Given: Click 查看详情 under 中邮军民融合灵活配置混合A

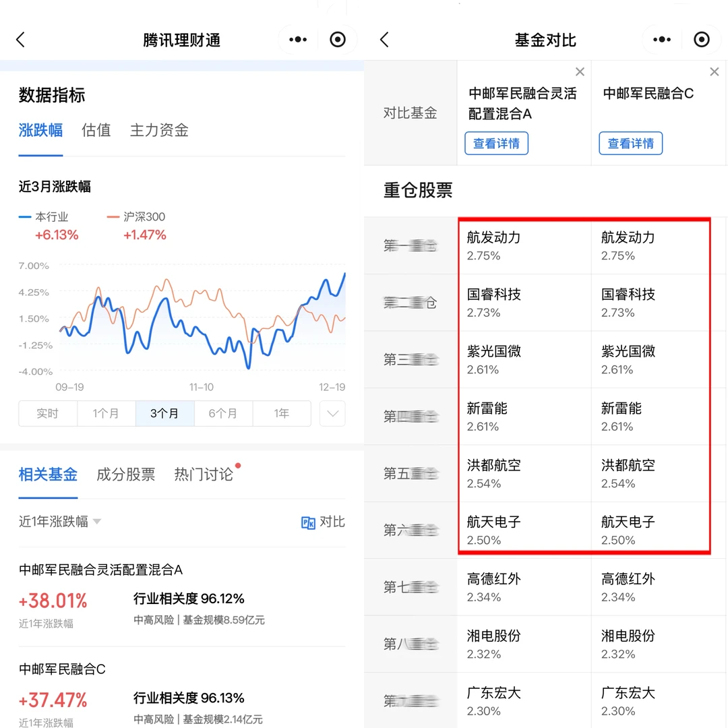Looking at the screenshot, I should (x=496, y=143).
